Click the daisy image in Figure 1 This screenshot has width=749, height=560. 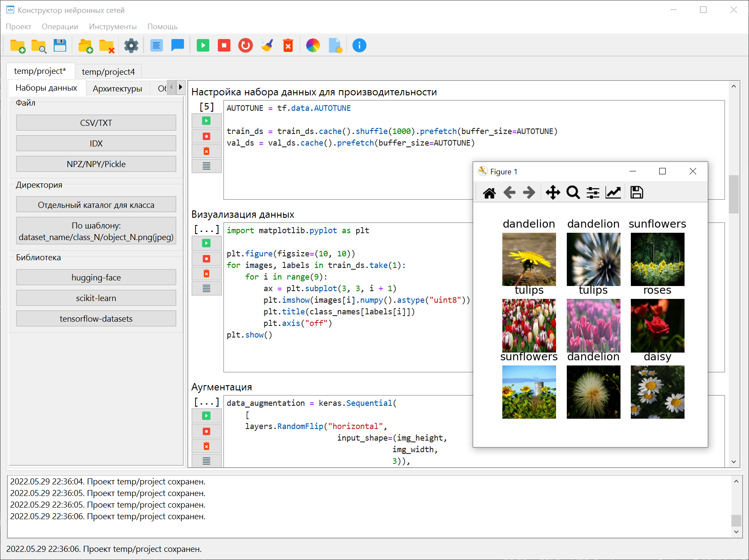tap(657, 392)
